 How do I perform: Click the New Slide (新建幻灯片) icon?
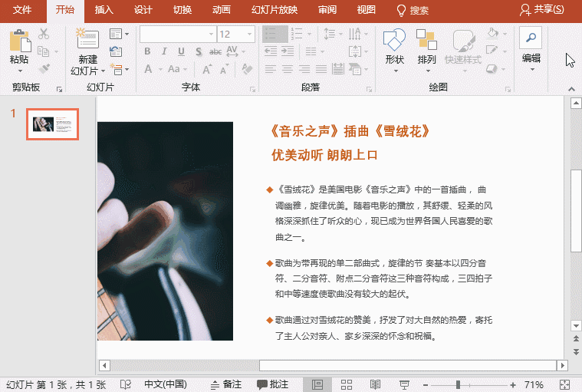tap(88, 41)
